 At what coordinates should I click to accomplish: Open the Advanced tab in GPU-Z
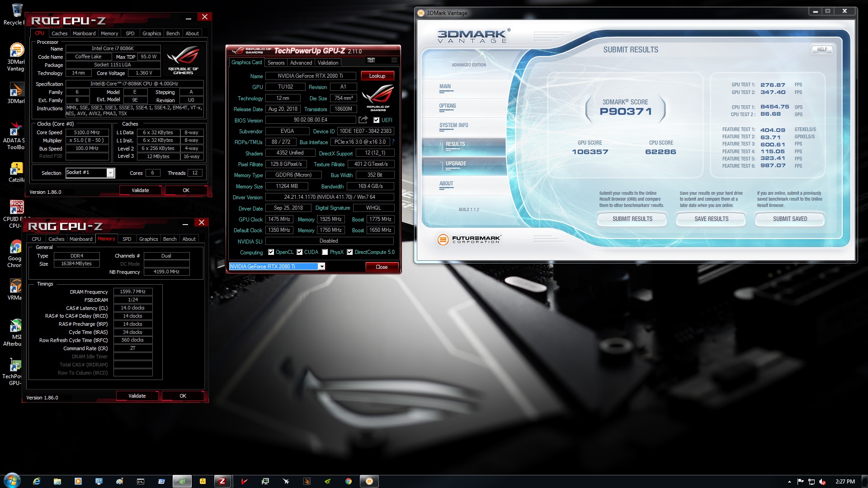click(x=301, y=63)
